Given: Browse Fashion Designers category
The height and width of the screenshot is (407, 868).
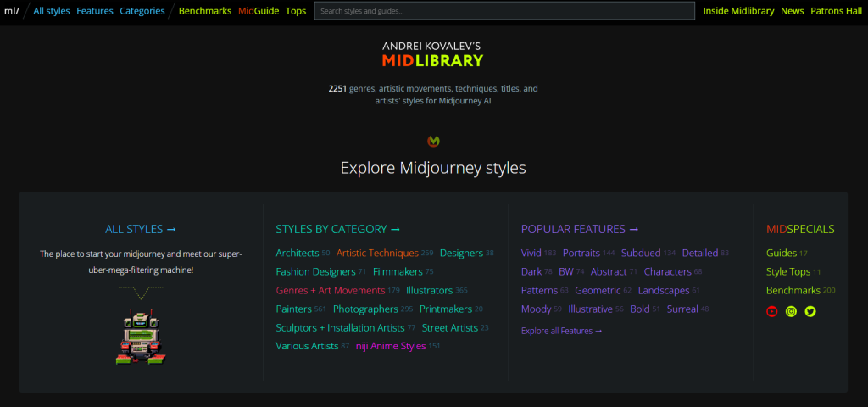Looking at the screenshot, I should click(x=315, y=271).
